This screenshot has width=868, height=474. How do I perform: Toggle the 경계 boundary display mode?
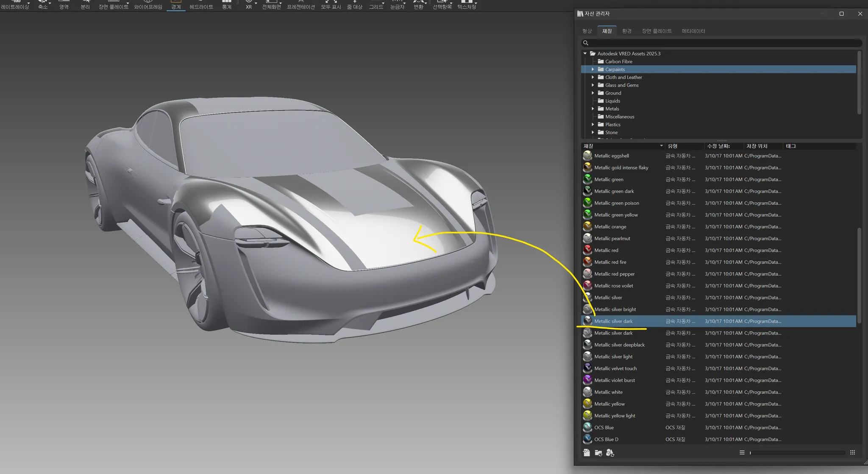[x=176, y=5]
